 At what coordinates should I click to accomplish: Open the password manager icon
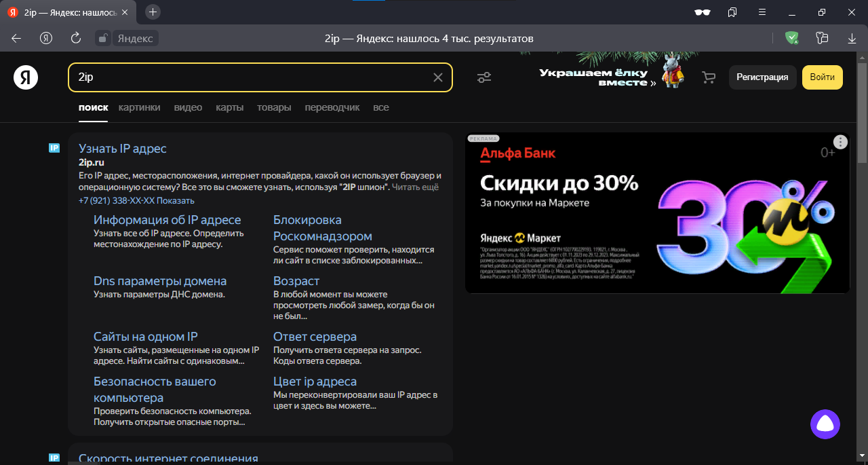coord(822,39)
